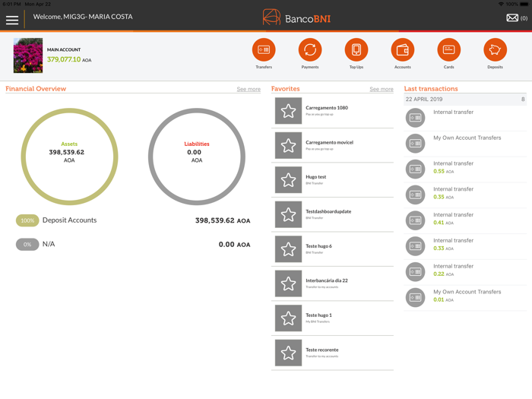Open the 0.55 AOA internal transfer icon

[x=415, y=169]
